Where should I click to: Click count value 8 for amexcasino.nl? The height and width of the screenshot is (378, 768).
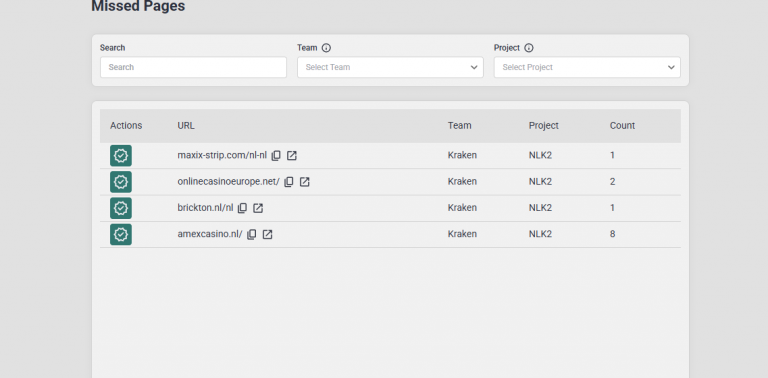coord(612,234)
